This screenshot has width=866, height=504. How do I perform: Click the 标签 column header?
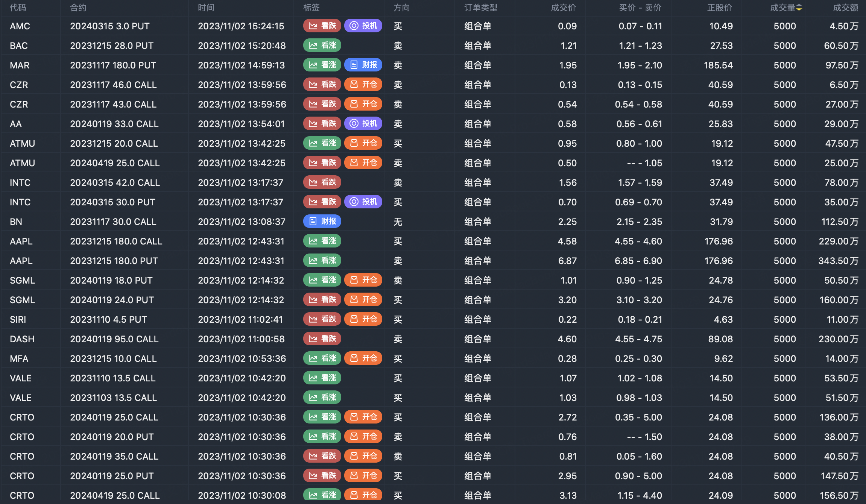point(311,8)
